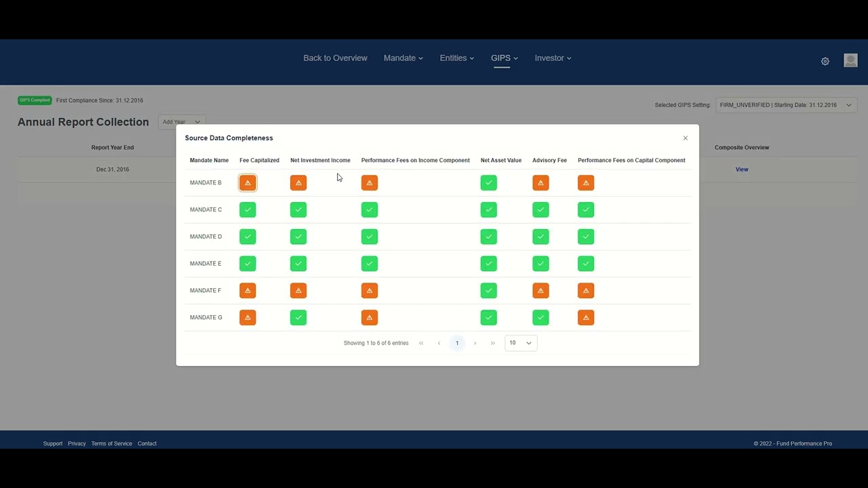Click Mandate B Net Investment Income warning icon
The height and width of the screenshot is (488, 868).
(x=298, y=183)
